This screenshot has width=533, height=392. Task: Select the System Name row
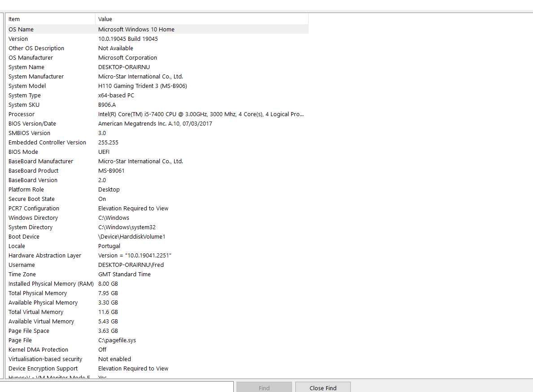[157, 67]
